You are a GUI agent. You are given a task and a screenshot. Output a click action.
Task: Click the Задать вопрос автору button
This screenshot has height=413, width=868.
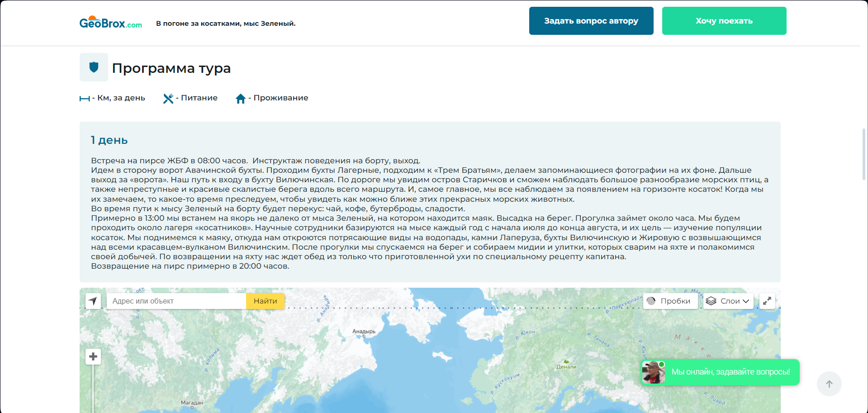591,21
